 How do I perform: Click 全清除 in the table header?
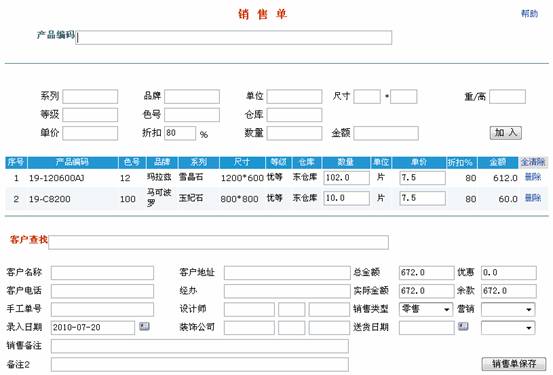tap(533, 162)
